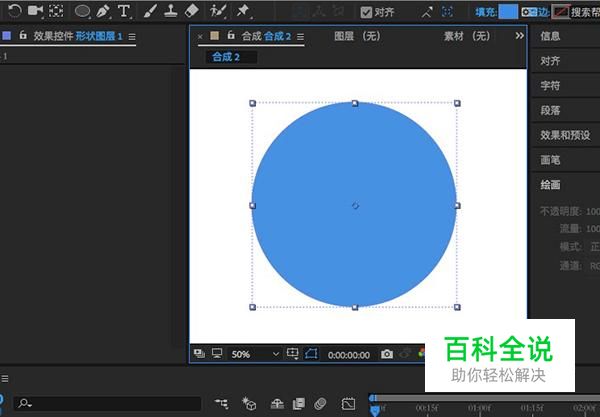This screenshot has height=417, width=600.
Task: Open the 合成 2 panel menu
Action: coord(300,36)
